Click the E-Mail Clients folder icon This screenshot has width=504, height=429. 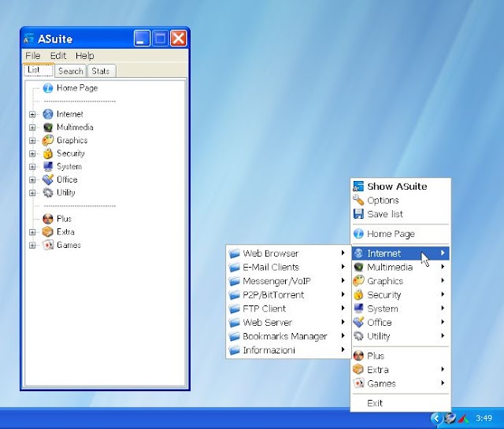235,267
